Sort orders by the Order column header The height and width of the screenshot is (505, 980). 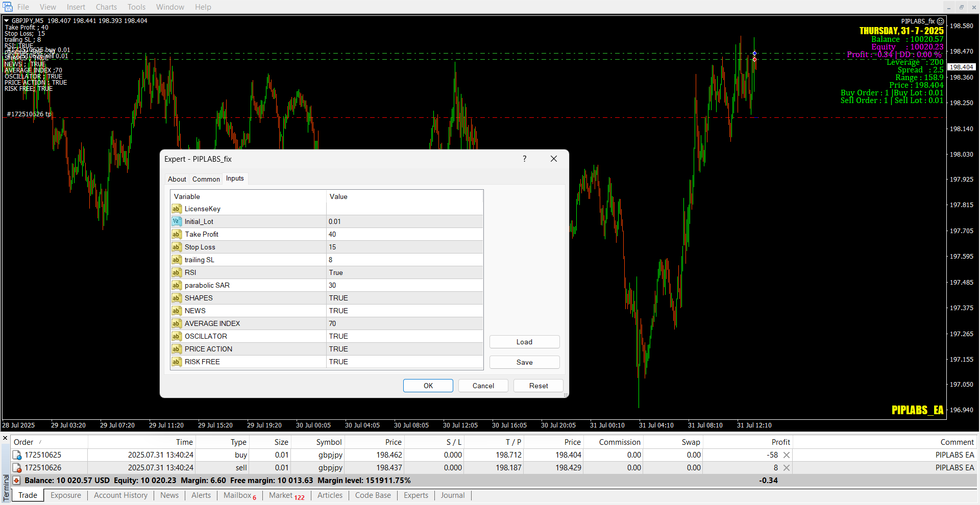23,442
